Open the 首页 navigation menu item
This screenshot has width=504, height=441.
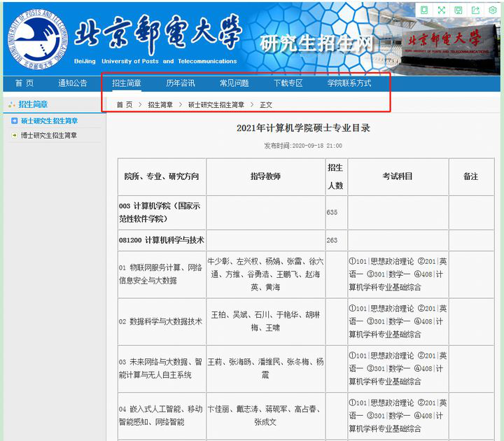click(x=24, y=83)
